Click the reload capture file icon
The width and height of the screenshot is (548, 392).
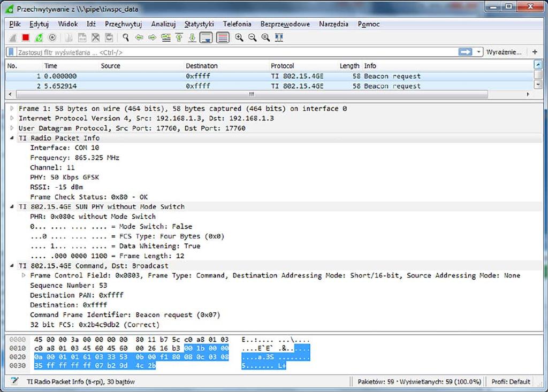pos(109,38)
